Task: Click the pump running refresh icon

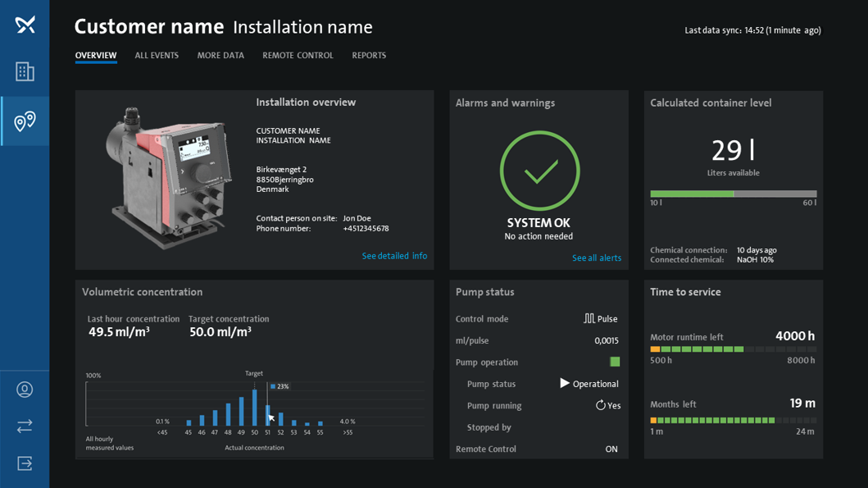Action: click(600, 405)
